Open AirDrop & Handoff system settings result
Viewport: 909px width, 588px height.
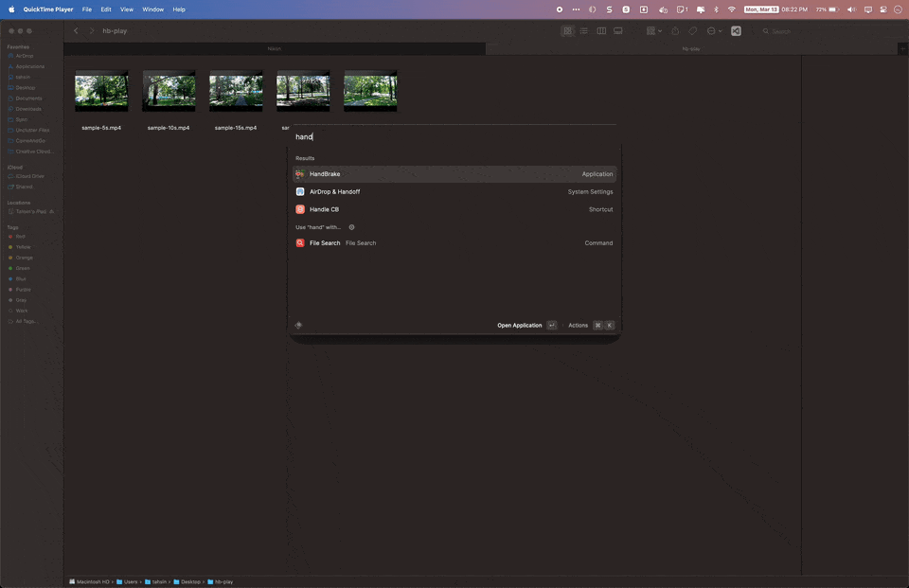click(x=454, y=192)
